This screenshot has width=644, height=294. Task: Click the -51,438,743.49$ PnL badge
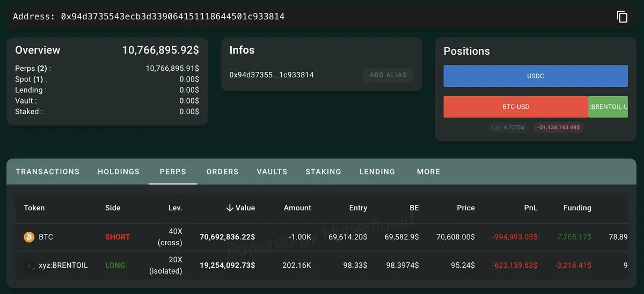(559, 128)
